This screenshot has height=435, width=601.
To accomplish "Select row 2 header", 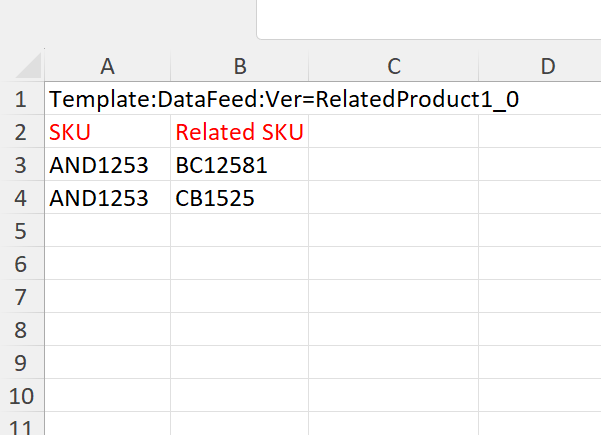I will pyautogui.click(x=22, y=131).
